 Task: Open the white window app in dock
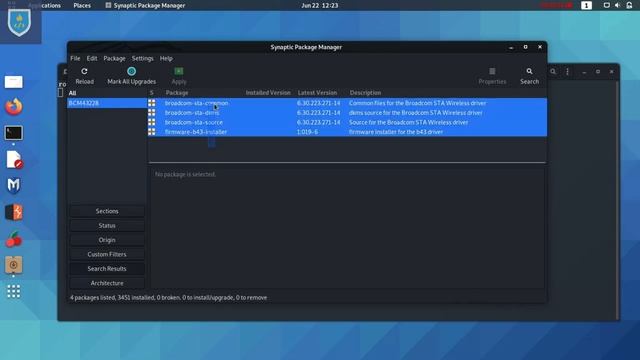(x=13, y=82)
